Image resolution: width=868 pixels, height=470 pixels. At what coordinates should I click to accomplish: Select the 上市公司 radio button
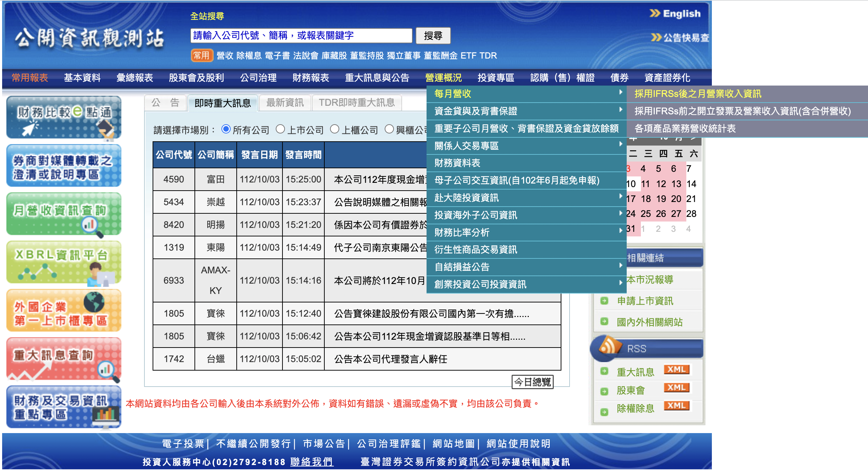(280, 129)
